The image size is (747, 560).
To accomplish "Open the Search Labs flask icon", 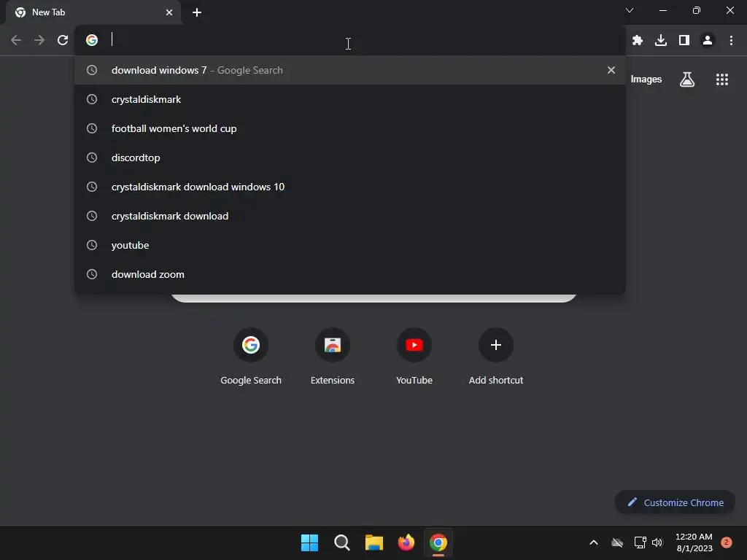I will pos(687,79).
